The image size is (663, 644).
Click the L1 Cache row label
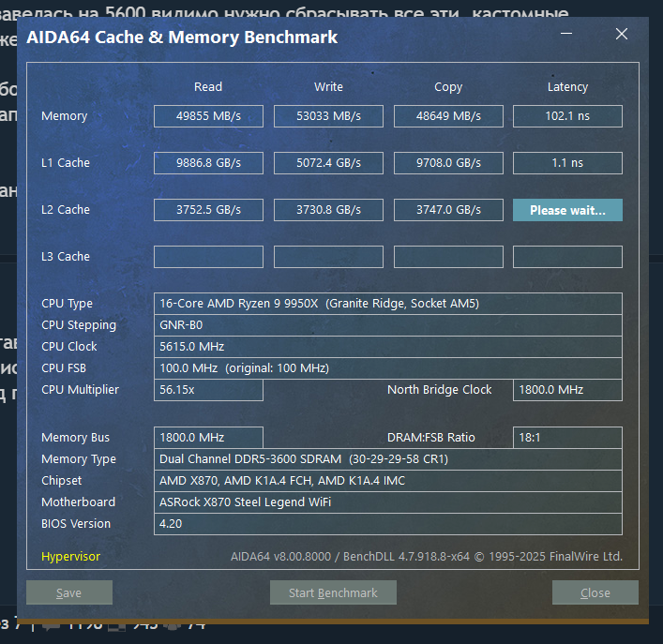(x=66, y=163)
